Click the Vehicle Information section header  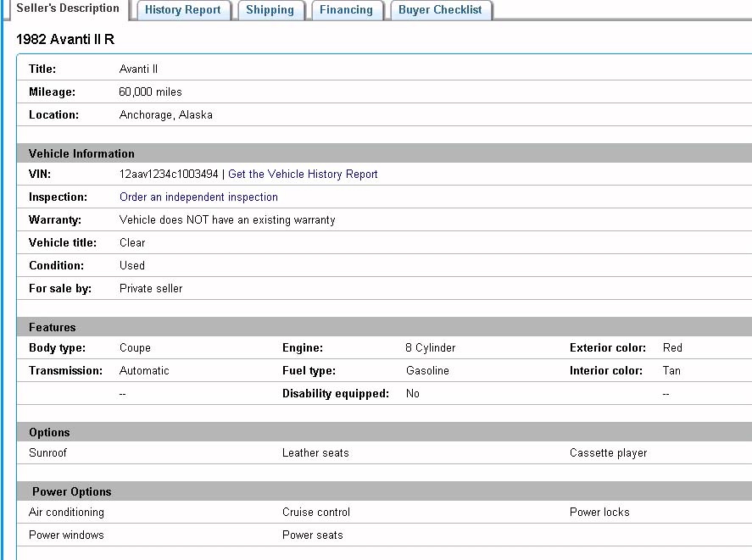pos(81,153)
